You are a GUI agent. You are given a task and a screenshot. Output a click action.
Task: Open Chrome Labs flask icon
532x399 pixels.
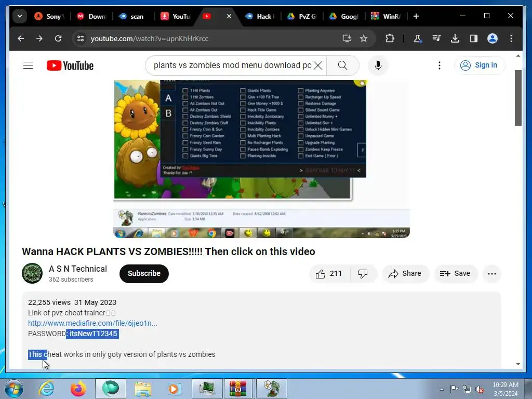(x=418, y=38)
